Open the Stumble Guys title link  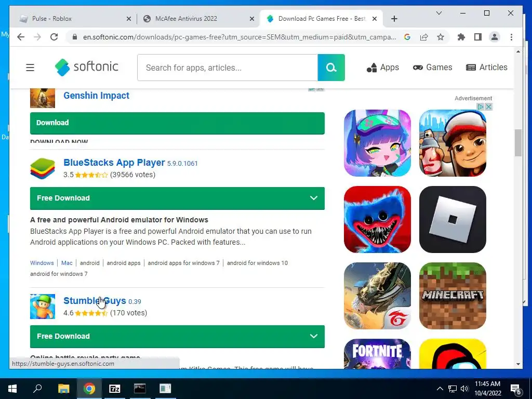[x=95, y=301]
